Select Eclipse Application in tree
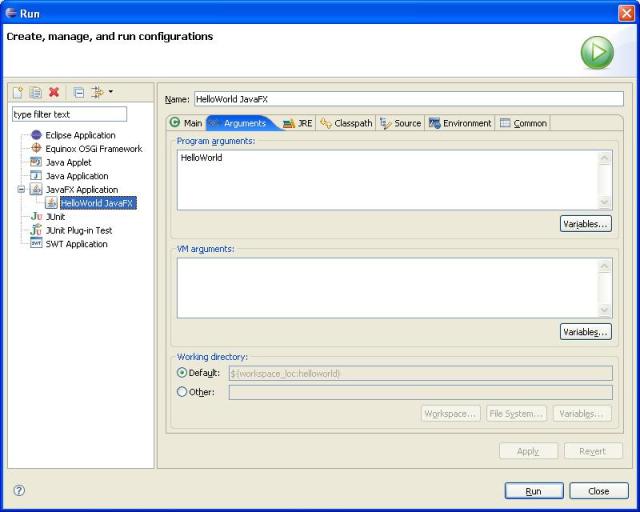Image resolution: width=640 pixels, height=512 pixels. coord(80,135)
